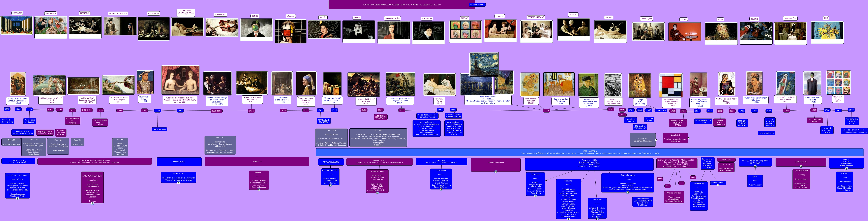Click resource icon under Expressionismo artists box

coord(627,193)
